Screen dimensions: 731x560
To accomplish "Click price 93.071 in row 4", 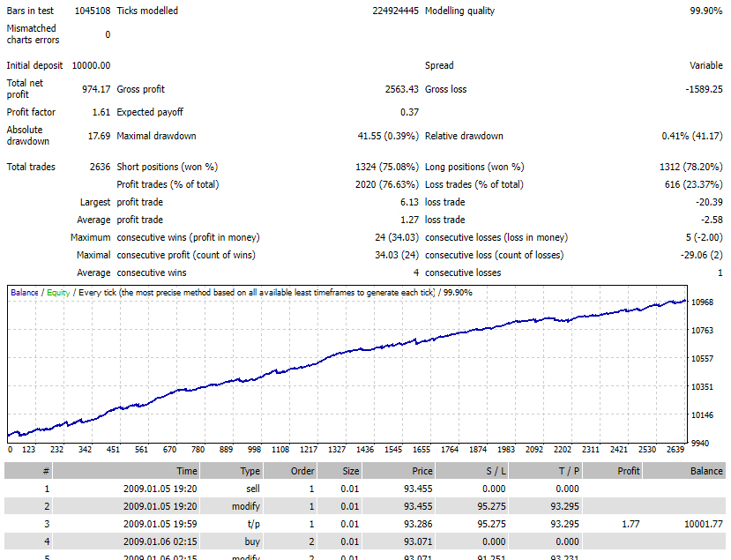I will click(x=418, y=541).
